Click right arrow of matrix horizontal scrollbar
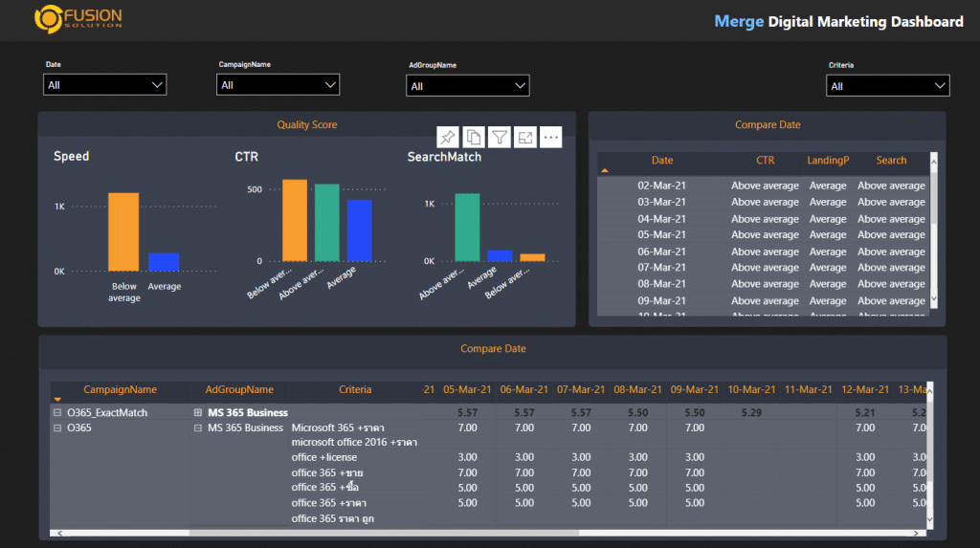Image resolution: width=980 pixels, height=548 pixels. [x=916, y=533]
